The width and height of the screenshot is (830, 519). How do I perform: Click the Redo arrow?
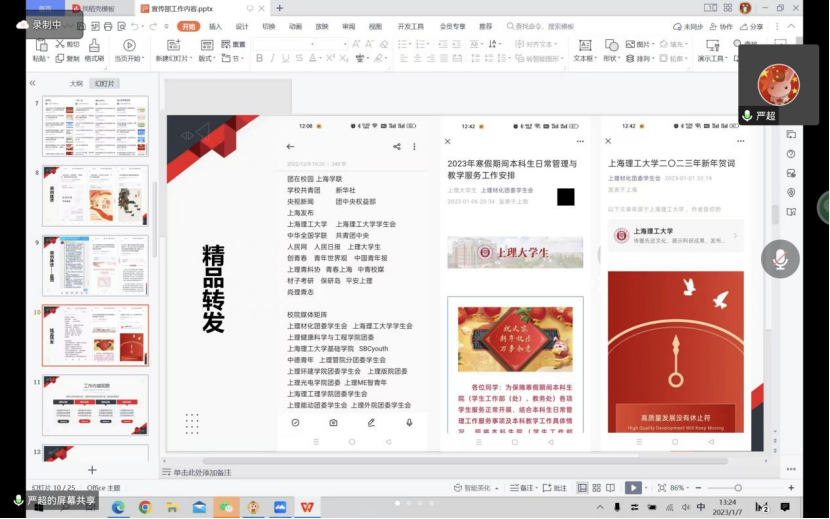(153, 26)
